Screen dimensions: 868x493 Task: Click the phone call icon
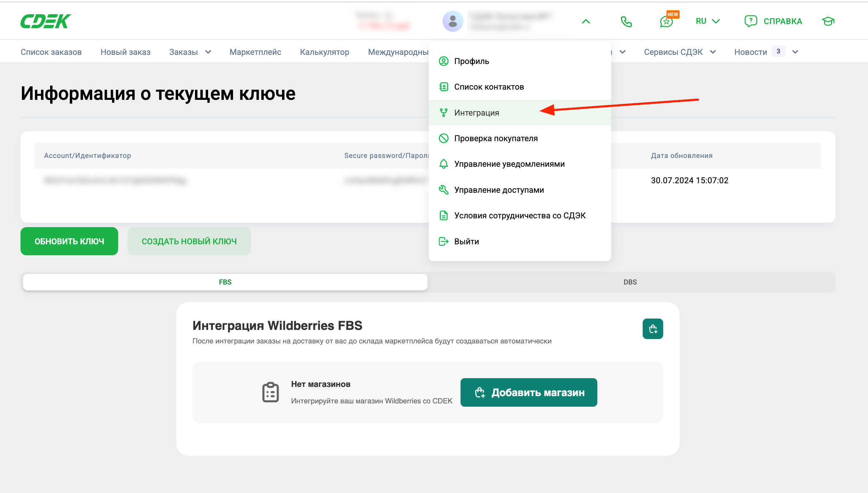point(626,22)
